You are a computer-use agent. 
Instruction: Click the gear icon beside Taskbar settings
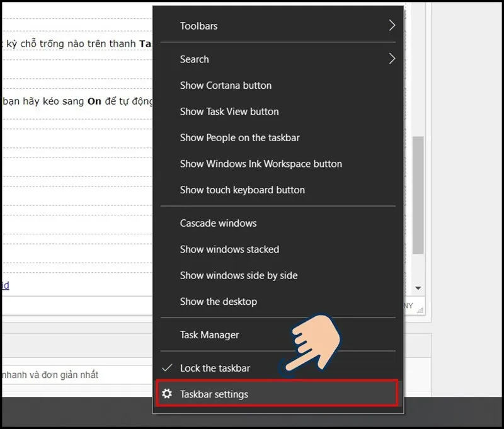pos(167,394)
